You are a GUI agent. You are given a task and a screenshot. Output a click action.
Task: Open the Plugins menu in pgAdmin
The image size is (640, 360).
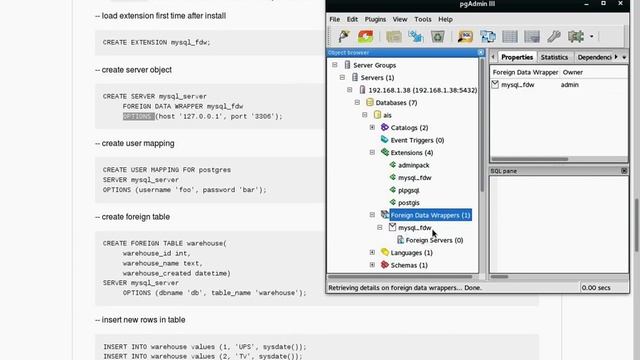point(375,19)
